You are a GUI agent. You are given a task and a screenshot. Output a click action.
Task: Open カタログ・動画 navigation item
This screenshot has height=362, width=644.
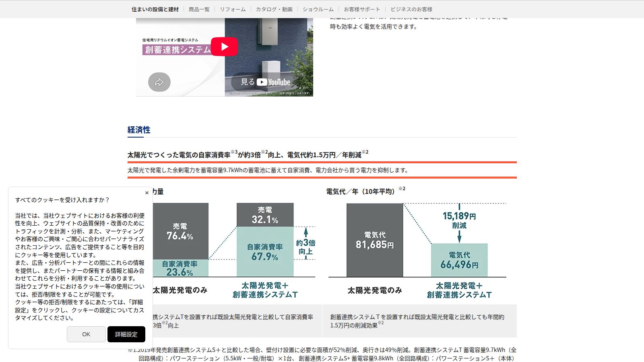click(x=274, y=9)
